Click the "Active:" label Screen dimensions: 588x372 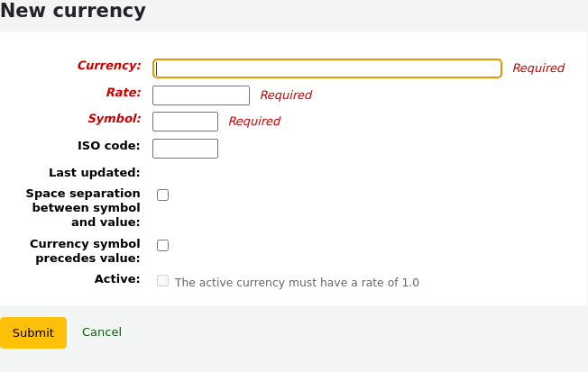tap(117, 279)
